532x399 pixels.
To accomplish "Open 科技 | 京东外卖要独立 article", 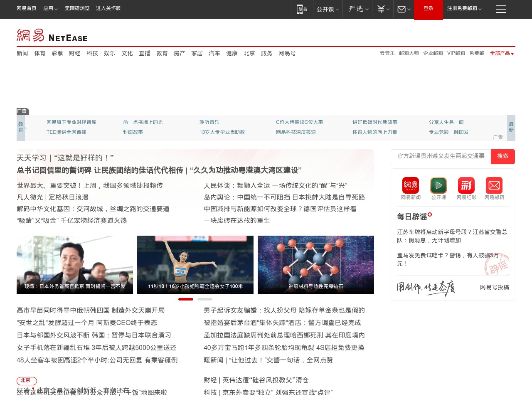I will pos(268,393).
